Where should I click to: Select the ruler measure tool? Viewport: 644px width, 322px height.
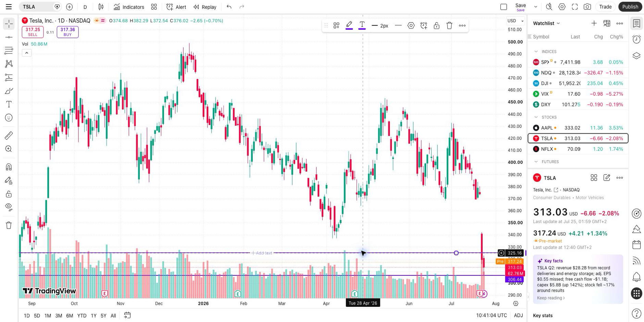9,135
